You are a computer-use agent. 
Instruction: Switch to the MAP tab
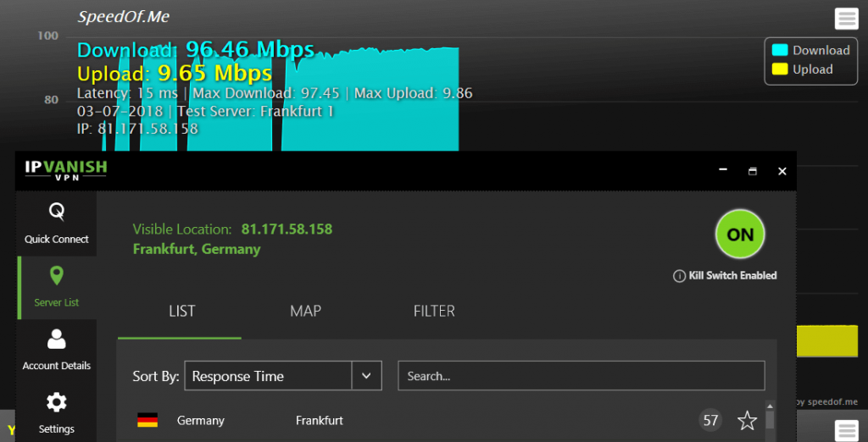tap(305, 311)
